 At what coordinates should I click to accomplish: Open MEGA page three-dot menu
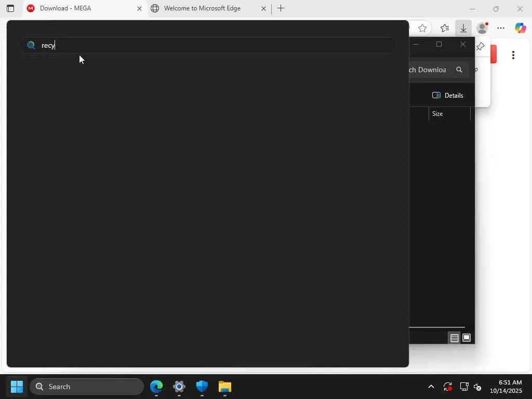pyautogui.click(x=513, y=55)
